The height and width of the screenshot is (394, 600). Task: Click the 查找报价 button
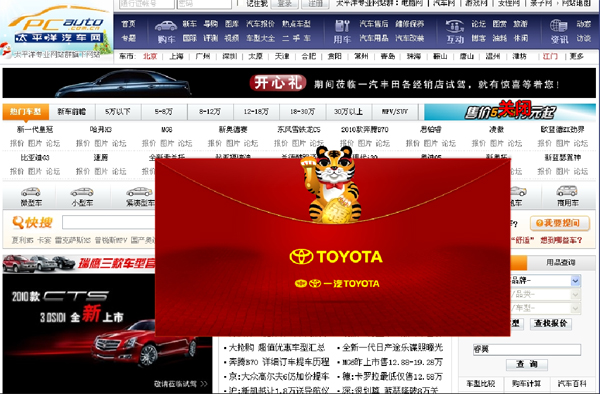tap(551, 324)
